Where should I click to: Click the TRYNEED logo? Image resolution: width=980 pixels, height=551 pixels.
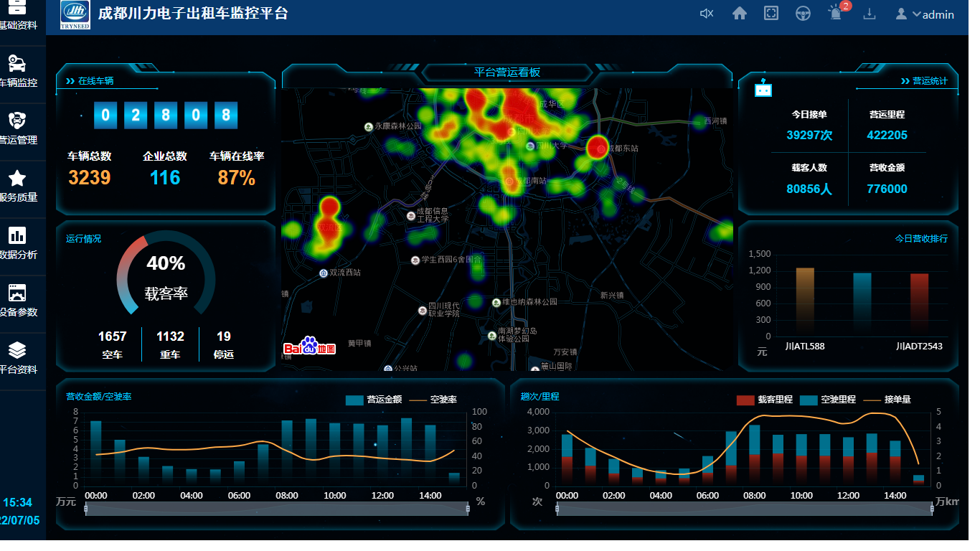(x=75, y=15)
